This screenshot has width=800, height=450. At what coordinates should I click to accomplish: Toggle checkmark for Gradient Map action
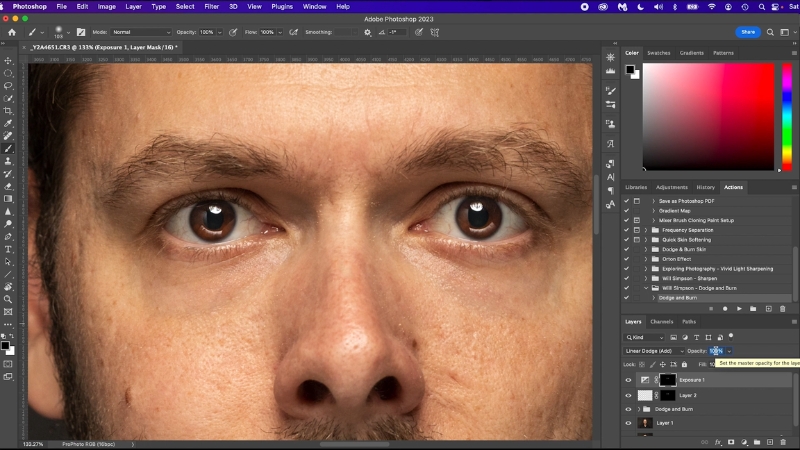click(627, 211)
